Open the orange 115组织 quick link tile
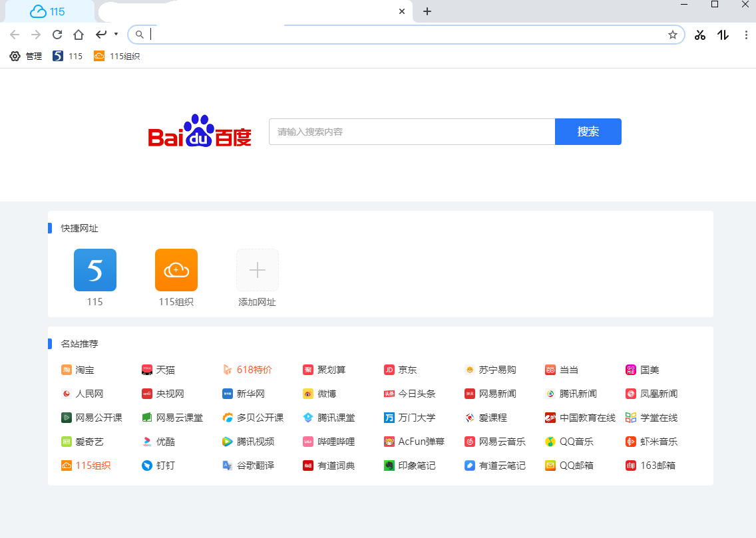 click(176, 270)
